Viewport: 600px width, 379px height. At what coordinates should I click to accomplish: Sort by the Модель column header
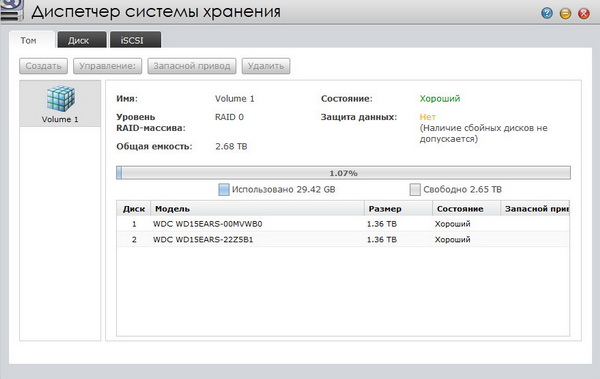tap(258, 209)
